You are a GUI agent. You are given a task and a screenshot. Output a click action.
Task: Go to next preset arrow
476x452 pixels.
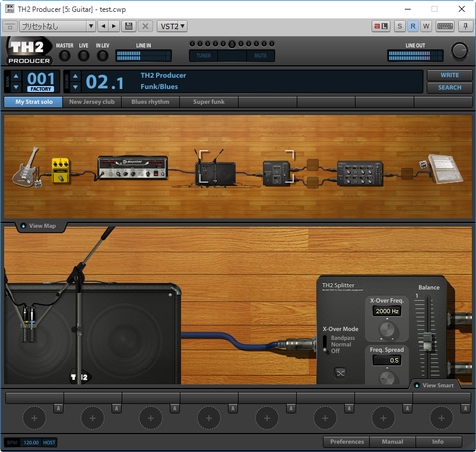tap(114, 26)
